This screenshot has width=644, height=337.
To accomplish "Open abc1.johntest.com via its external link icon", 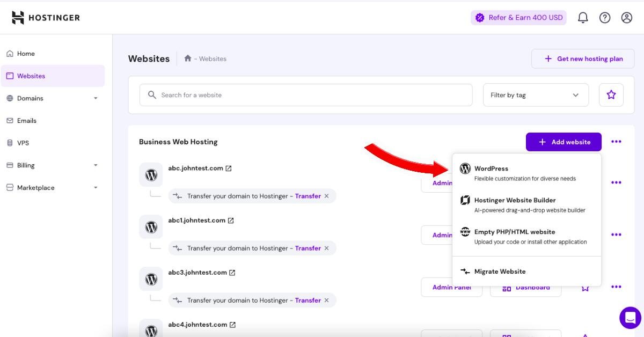I will [231, 221].
